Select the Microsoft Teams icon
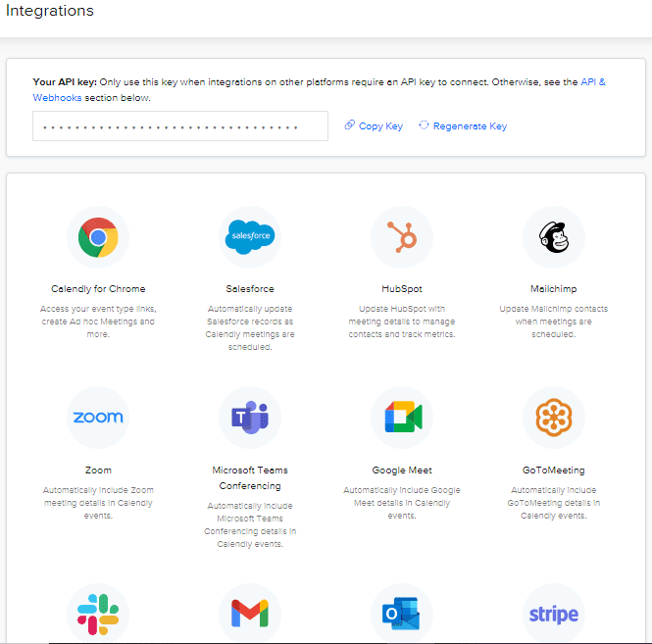 click(250, 418)
